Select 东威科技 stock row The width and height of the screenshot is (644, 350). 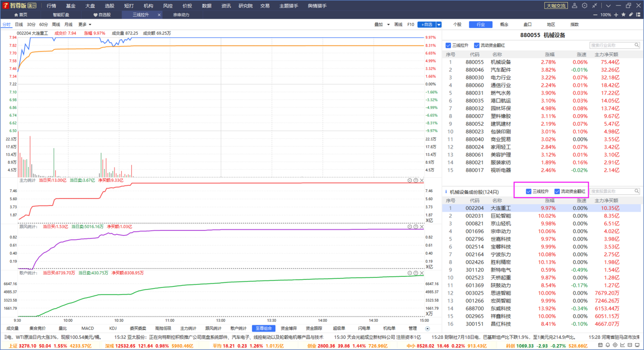(x=542, y=308)
